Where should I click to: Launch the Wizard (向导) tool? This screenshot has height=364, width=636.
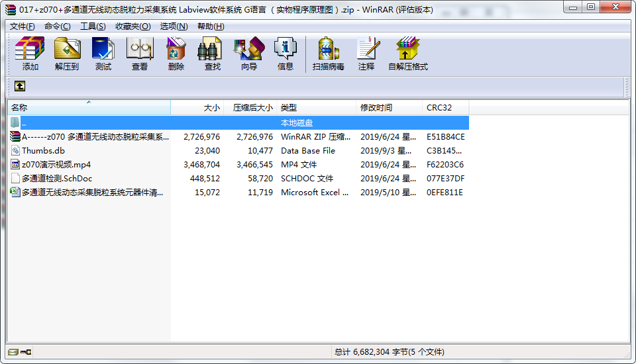(x=249, y=54)
